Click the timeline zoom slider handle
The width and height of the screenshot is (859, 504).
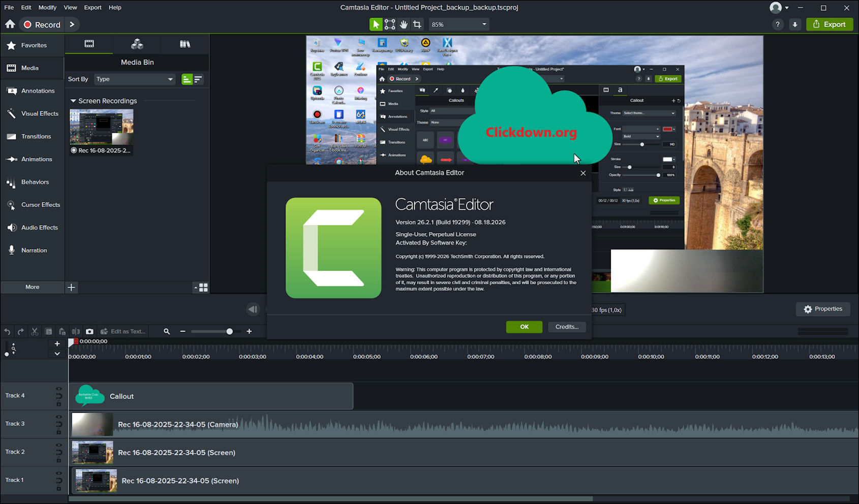click(229, 332)
